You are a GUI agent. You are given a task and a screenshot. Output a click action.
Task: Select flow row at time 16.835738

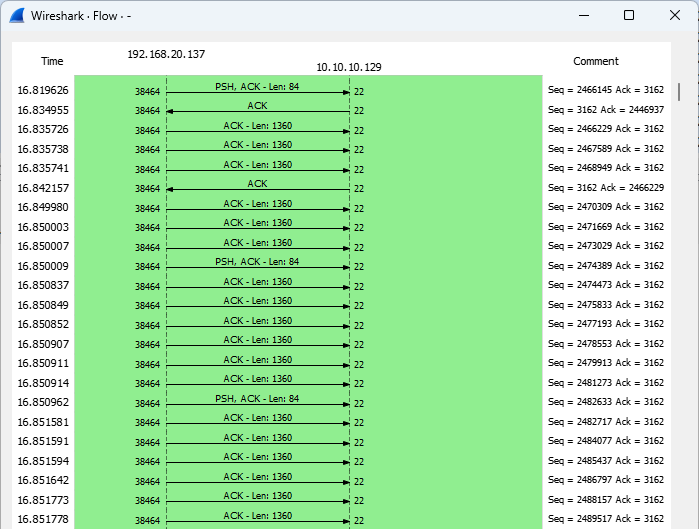point(341,149)
